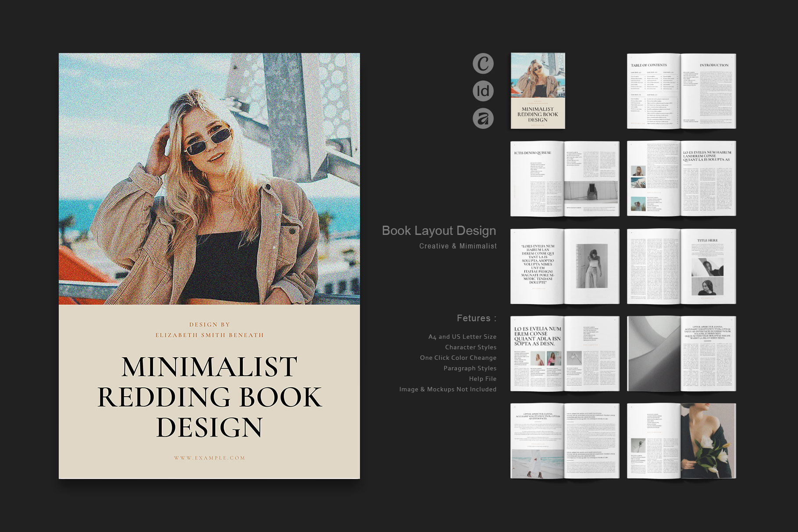Choose the spread with abstract gray curved image
Viewport: 798px width, 532px height.
tap(681, 354)
